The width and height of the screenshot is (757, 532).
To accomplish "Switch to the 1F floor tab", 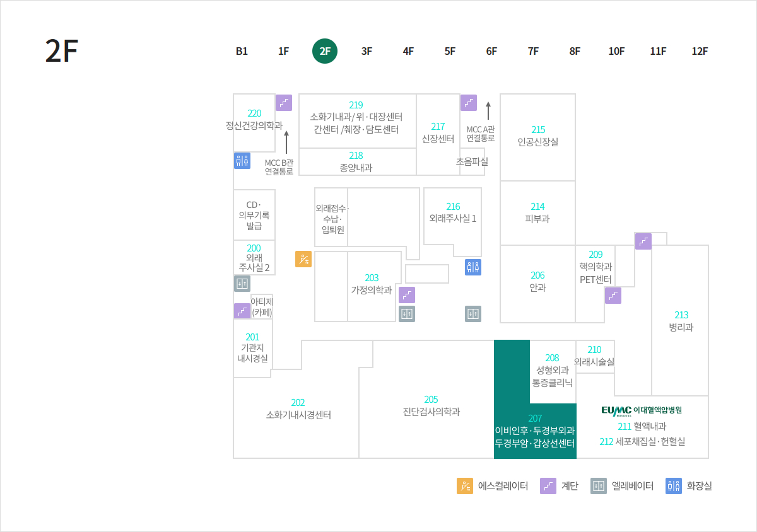I will (283, 52).
